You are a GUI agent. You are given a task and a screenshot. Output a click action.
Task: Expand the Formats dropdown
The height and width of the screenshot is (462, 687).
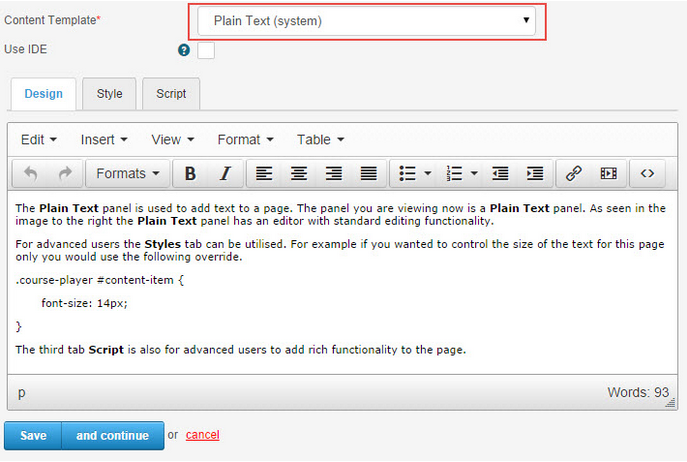point(128,173)
